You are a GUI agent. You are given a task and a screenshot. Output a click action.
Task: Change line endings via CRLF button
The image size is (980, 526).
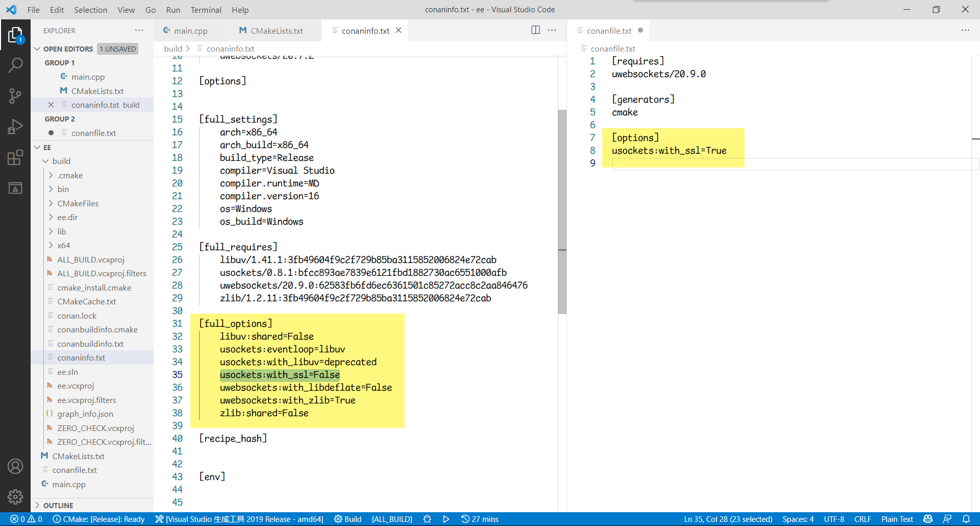point(863,519)
